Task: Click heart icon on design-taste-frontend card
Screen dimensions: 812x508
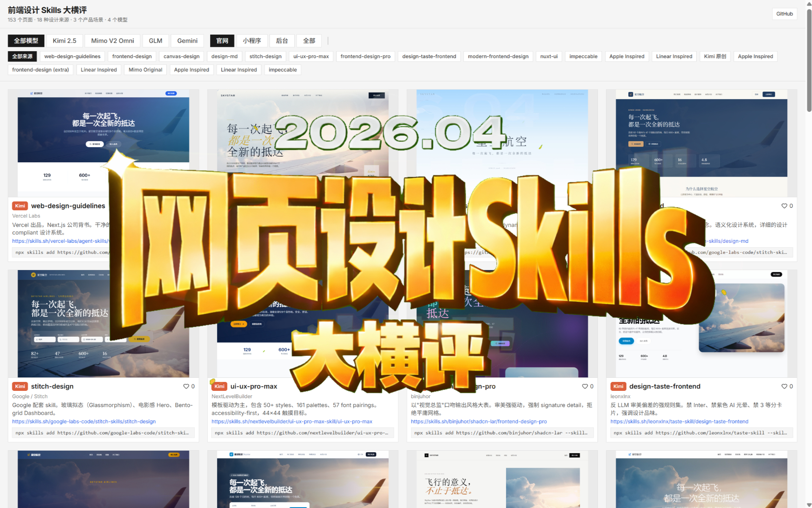Action: [x=784, y=386]
